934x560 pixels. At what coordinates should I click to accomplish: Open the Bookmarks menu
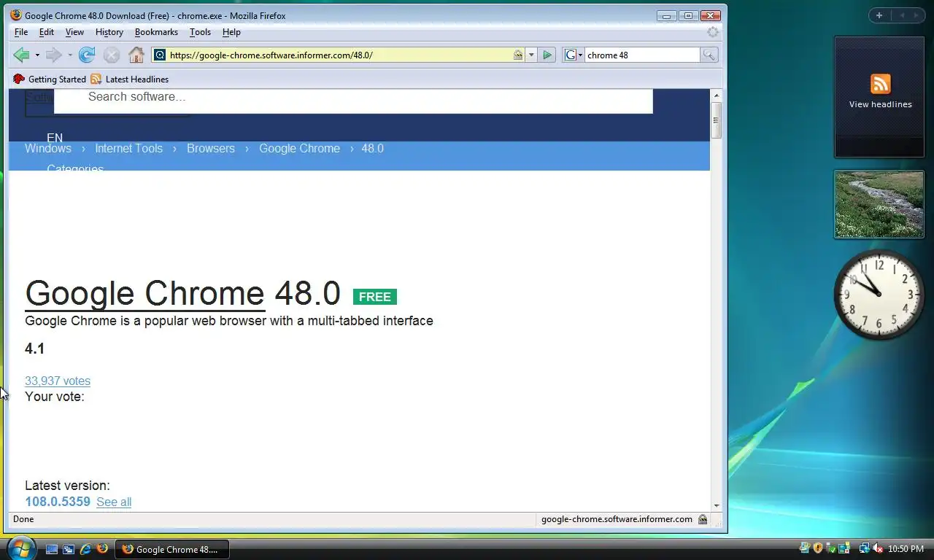(156, 32)
